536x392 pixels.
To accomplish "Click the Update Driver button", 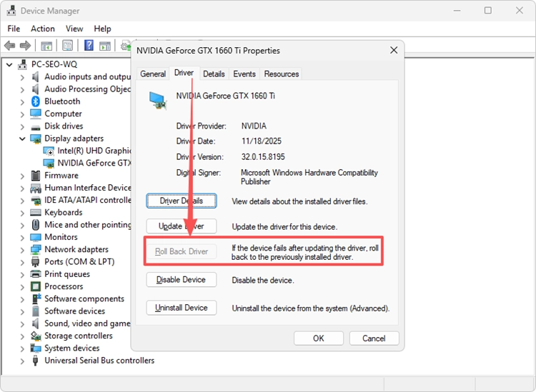I will click(182, 226).
